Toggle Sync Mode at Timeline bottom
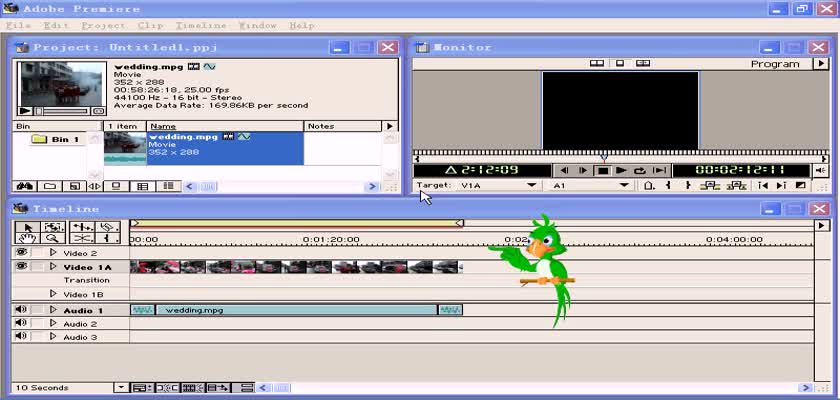This screenshot has width=840, height=400. 245,388
